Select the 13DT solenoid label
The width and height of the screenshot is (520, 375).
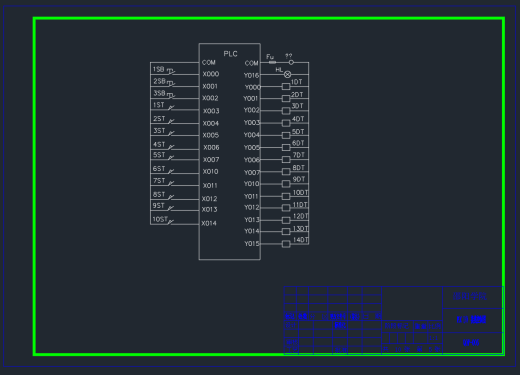pos(300,229)
